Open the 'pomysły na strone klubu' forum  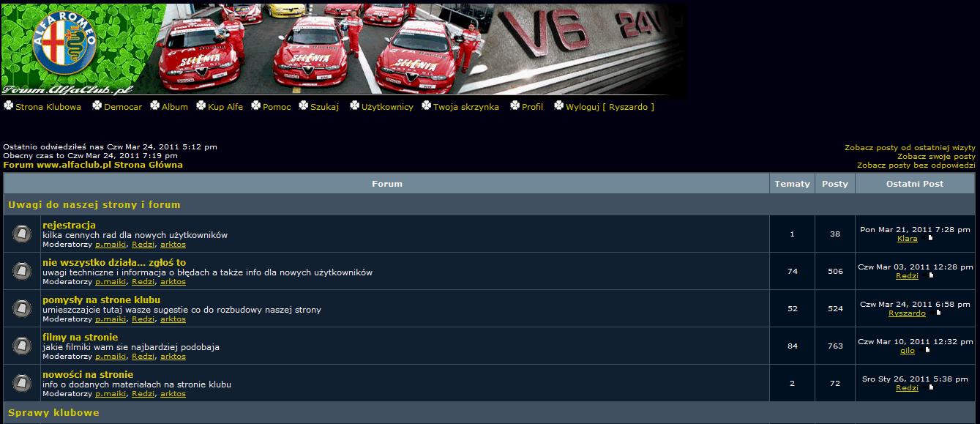(x=102, y=300)
